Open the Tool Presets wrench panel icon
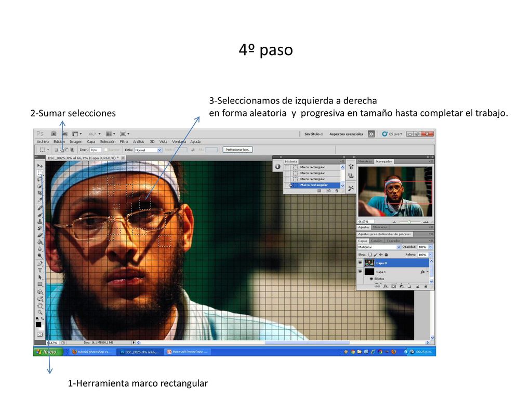Image resolution: width=532 pixels, height=399 pixels. pyautogui.click(x=351, y=188)
